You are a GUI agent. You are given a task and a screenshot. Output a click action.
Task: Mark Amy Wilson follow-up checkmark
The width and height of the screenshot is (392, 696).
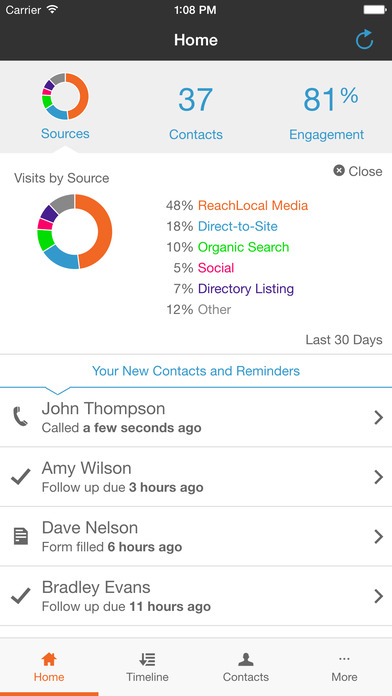pyautogui.click(x=20, y=477)
